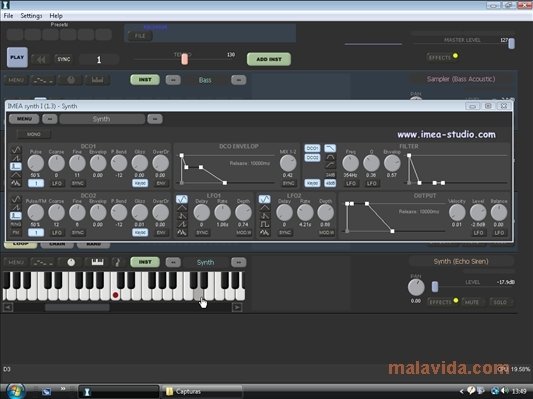Toggle the DCO1 Keybd button off
The image size is (533, 399).
click(140, 183)
